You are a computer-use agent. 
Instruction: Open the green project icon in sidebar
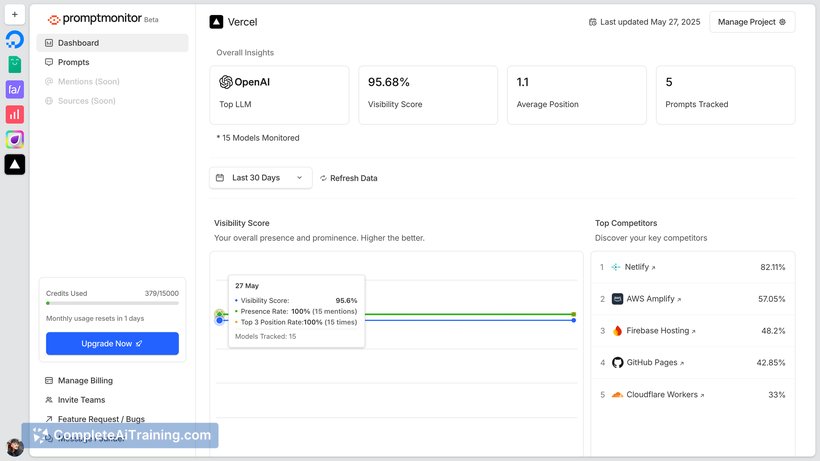(15, 65)
